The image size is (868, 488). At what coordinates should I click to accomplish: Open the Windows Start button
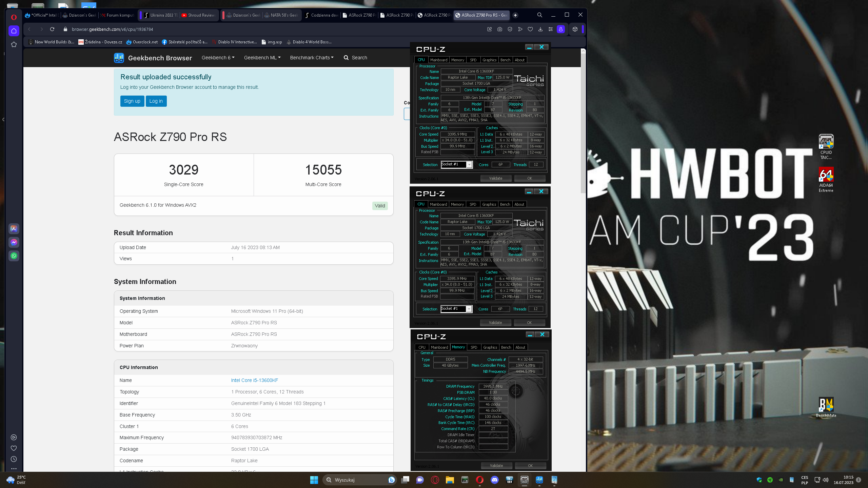[x=314, y=480]
